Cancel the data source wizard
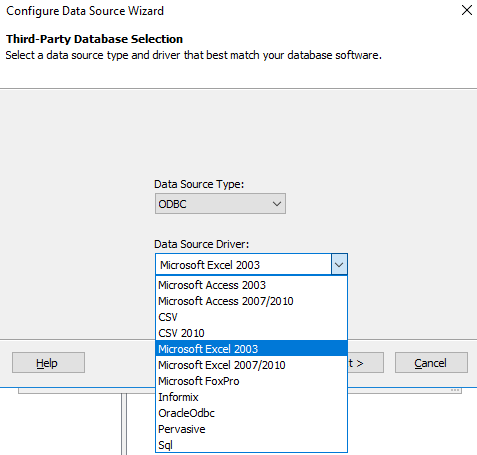 [x=431, y=363]
